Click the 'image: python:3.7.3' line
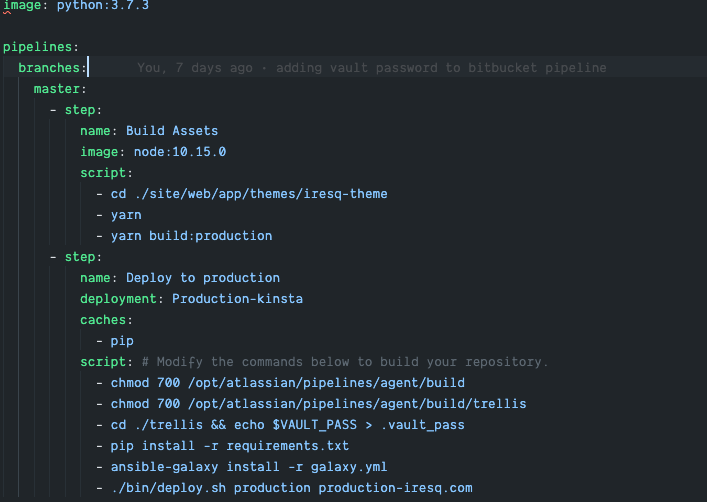The height and width of the screenshot is (502, 707). click(76, 5)
